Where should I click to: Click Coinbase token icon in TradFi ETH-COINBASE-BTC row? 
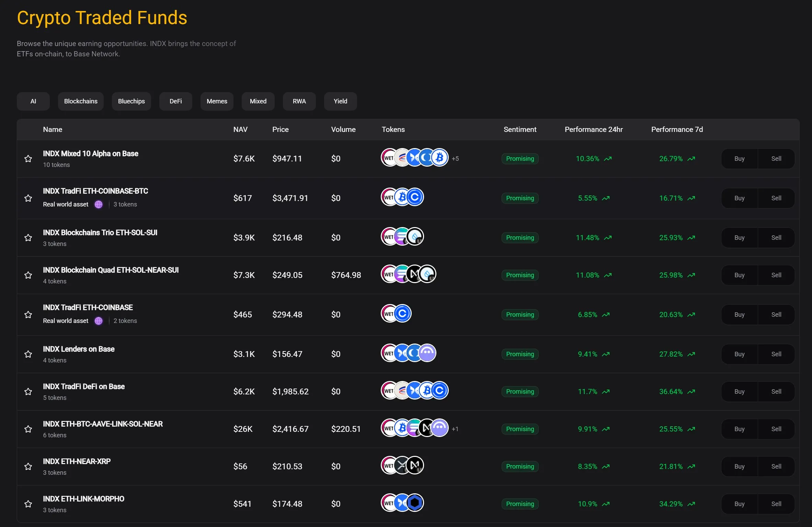415,197
